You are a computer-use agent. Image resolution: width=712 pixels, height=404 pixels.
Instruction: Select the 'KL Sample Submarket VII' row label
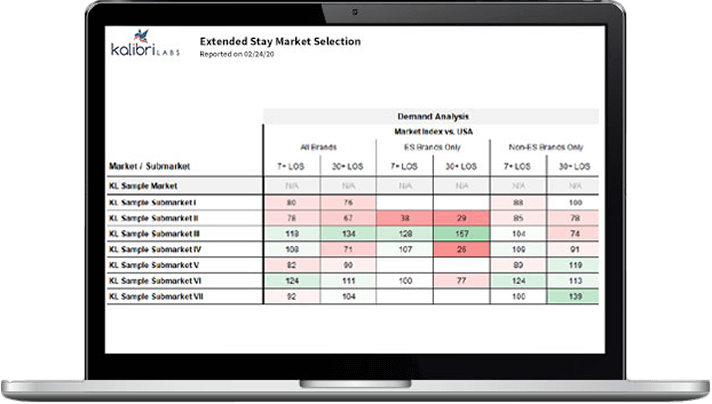pyautogui.click(x=156, y=296)
